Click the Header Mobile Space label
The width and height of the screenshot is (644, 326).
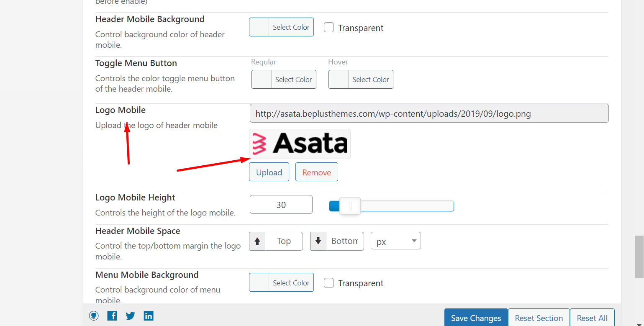pyautogui.click(x=138, y=231)
